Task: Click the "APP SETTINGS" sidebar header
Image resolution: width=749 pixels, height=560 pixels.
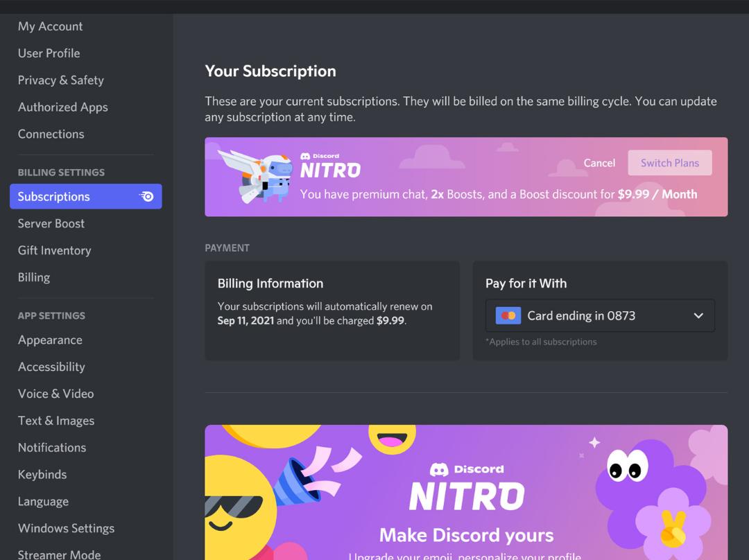Action: click(x=51, y=315)
